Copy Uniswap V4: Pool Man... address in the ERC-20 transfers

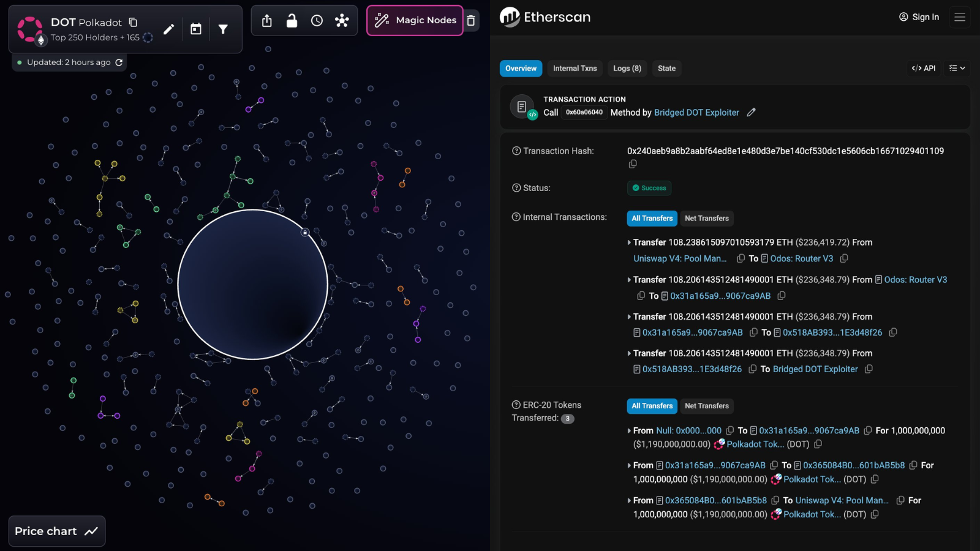coord(900,501)
